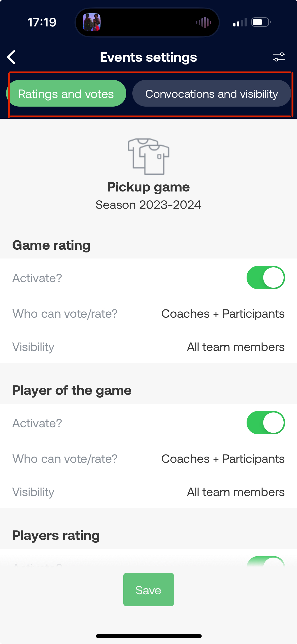Disable the Game rating Activate toggle
The image size is (297, 644).
tap(266, 278)
